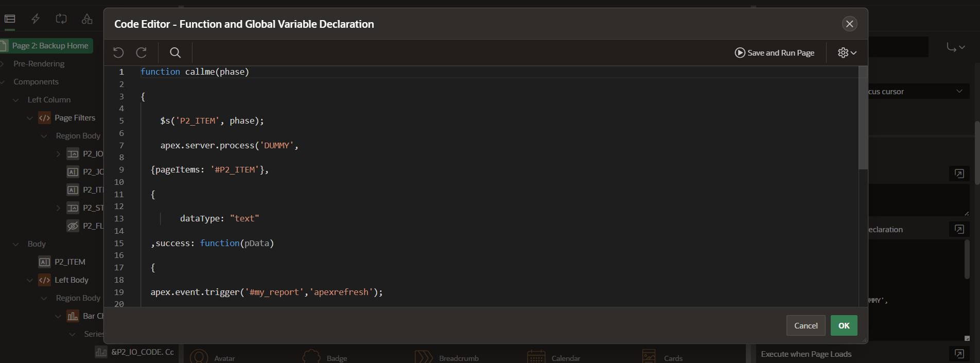Viewport: 980px width, 363px height.
Task: Click the hidden item icon for P2_FL
Action: coord(73,226)
